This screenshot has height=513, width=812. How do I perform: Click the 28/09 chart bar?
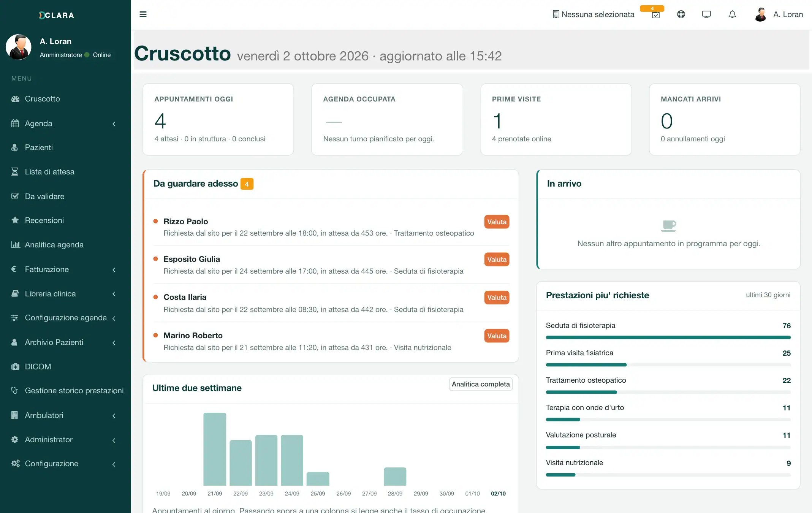[x=395, y=477]
